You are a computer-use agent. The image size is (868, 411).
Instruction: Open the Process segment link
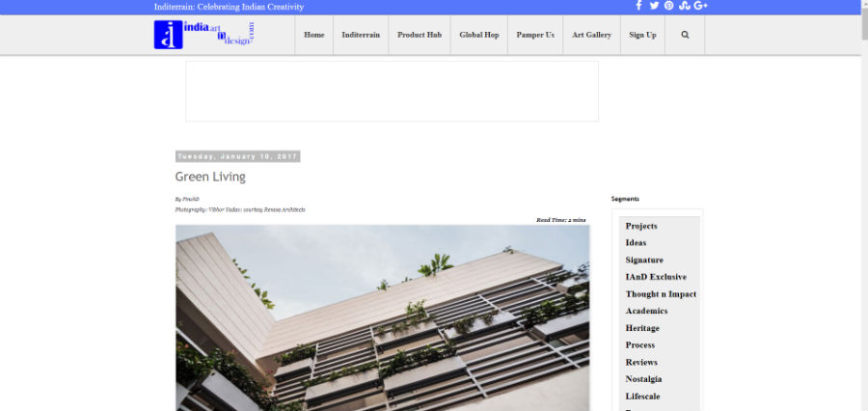pyautogui.click(x=640, y=345)
